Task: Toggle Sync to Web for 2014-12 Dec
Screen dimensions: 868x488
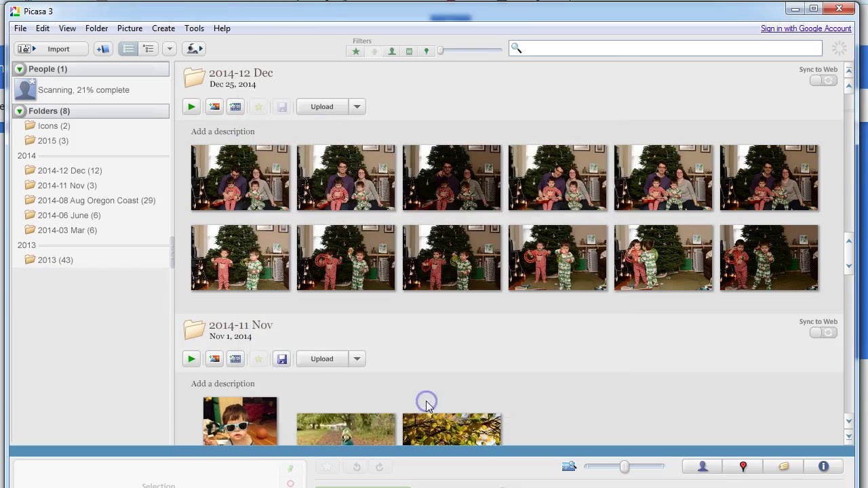Action: pyautogui.click(x=823, y=81)
